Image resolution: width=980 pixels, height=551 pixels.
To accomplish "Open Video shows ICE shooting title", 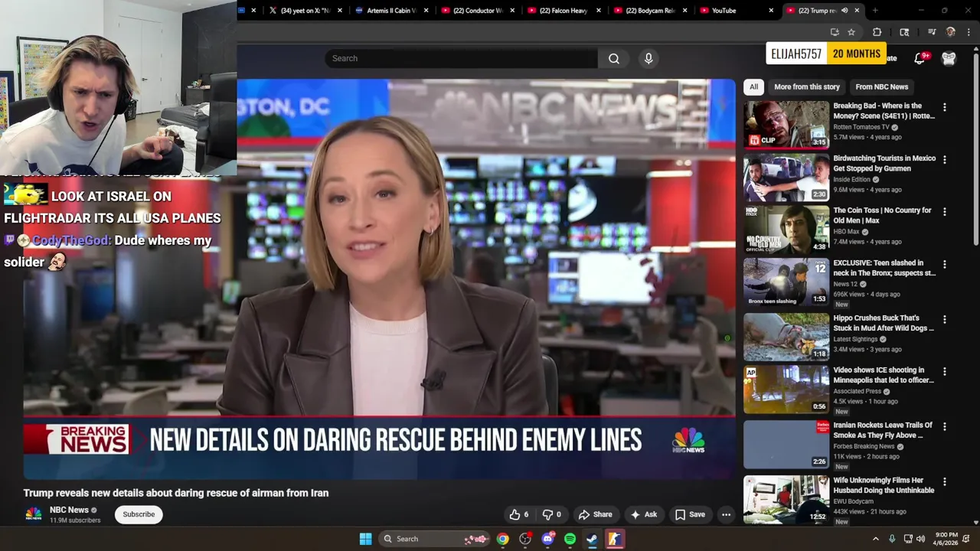I will point(884,375).
